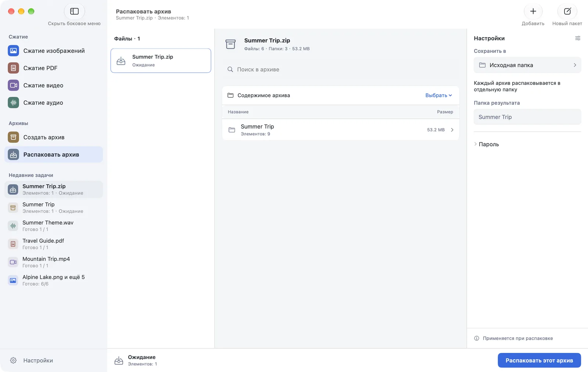Open recent task Summer Trip archive creation

point(54,208)
